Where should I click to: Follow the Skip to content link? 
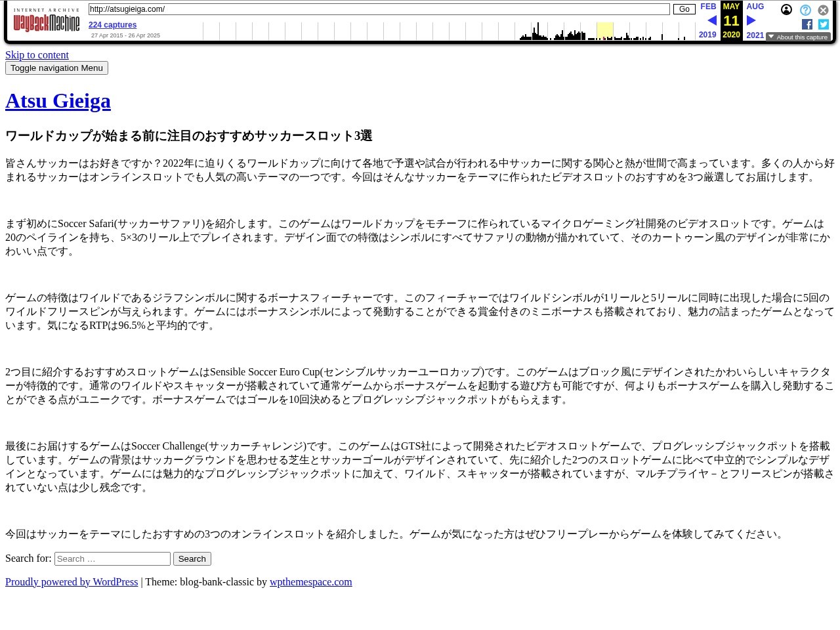point(37,55)
